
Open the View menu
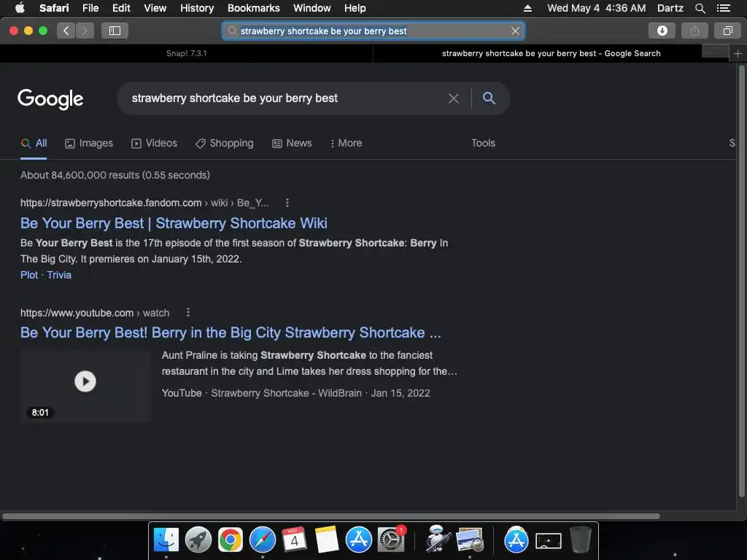click(155, 8)
